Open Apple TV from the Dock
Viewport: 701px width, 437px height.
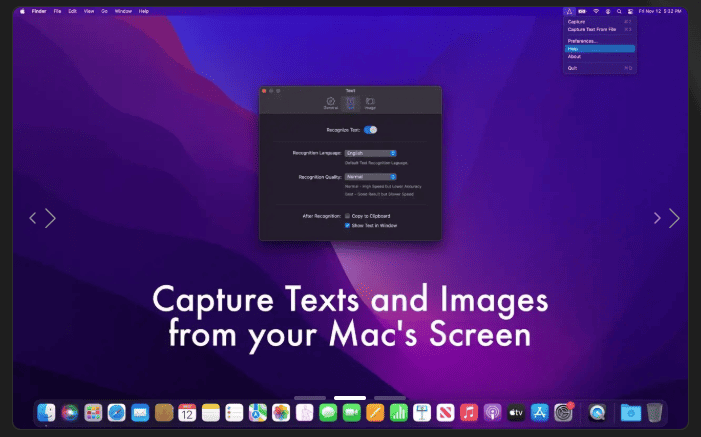pyautogui.click(x=516, y=412)
